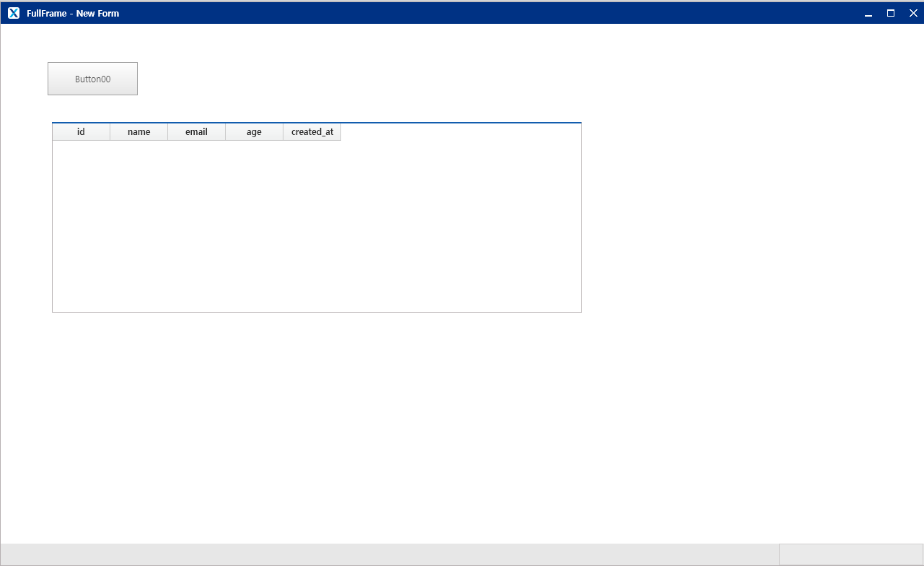This screenshot has height=566, width=924.
Task: Choose the age column header
Action: coord(254,132)
